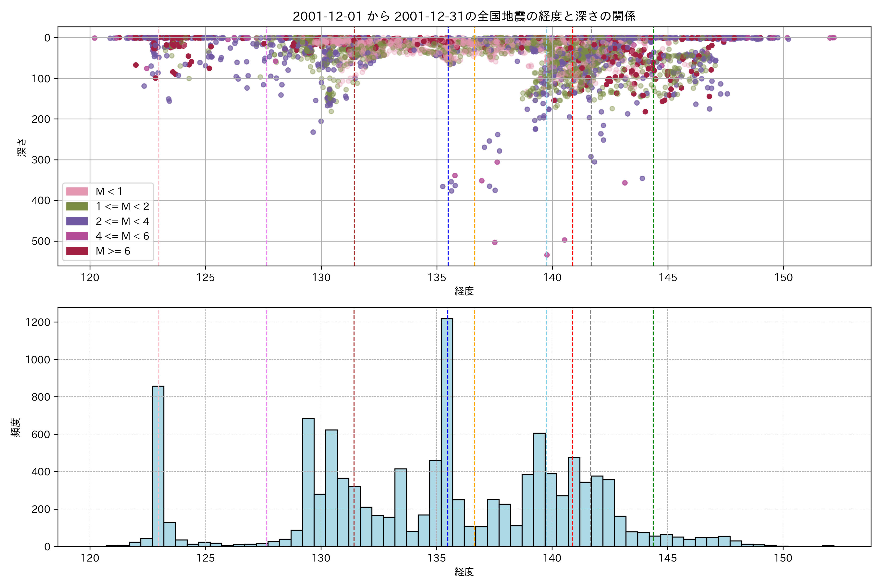Click the 経度 label under the scatter plot
Viewport: 882px width, 588px height.
(464, 291)
